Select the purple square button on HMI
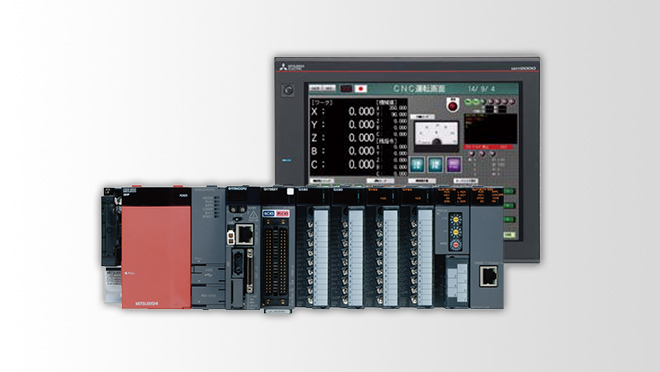The image size is (660, 372). click(x=454, y=164)
